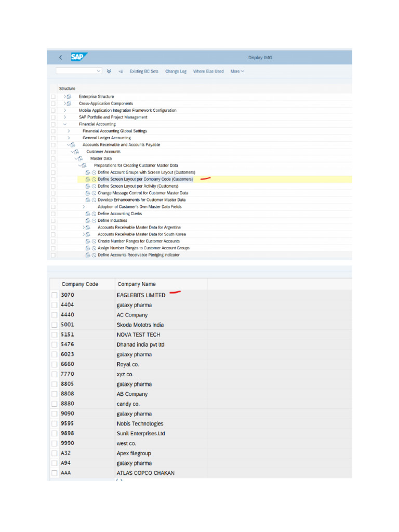The height and width of the screenshot is (532, 399).
Task: Open documentation icon for Define Accounting Clerks
Action: coord(88,214)
